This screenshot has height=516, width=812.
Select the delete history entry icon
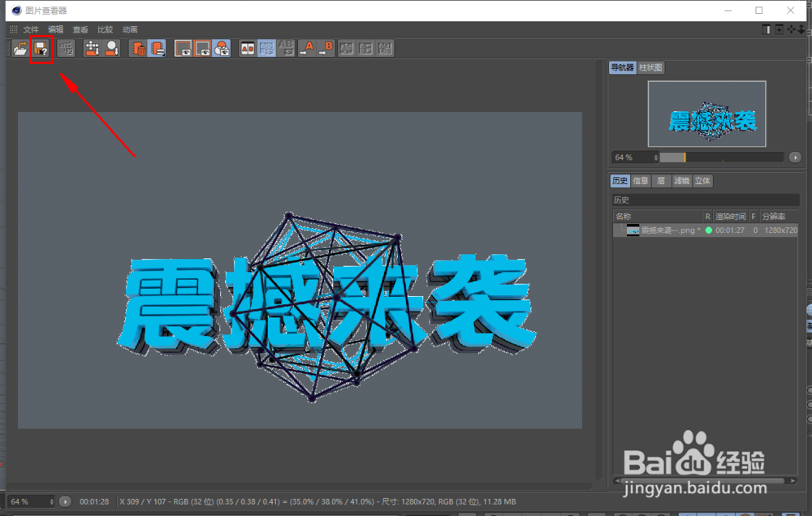coord(138,48)
